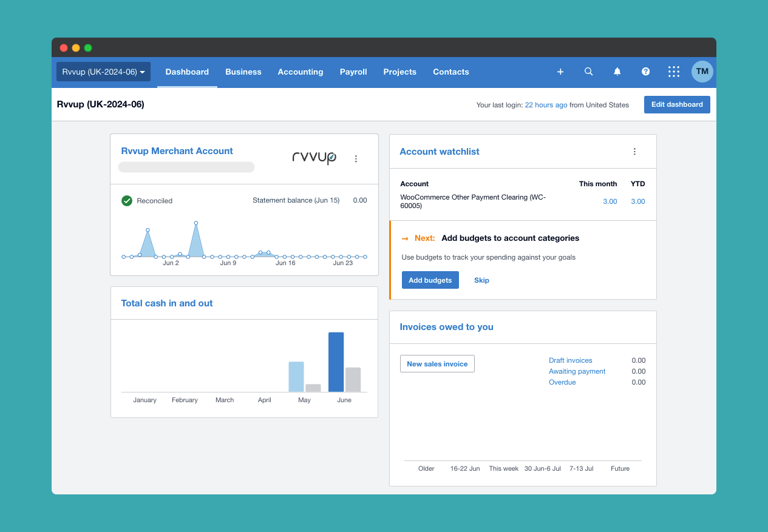
Task: Click the green Reconciled checkmark icon
Action: (x=127, y=201)
